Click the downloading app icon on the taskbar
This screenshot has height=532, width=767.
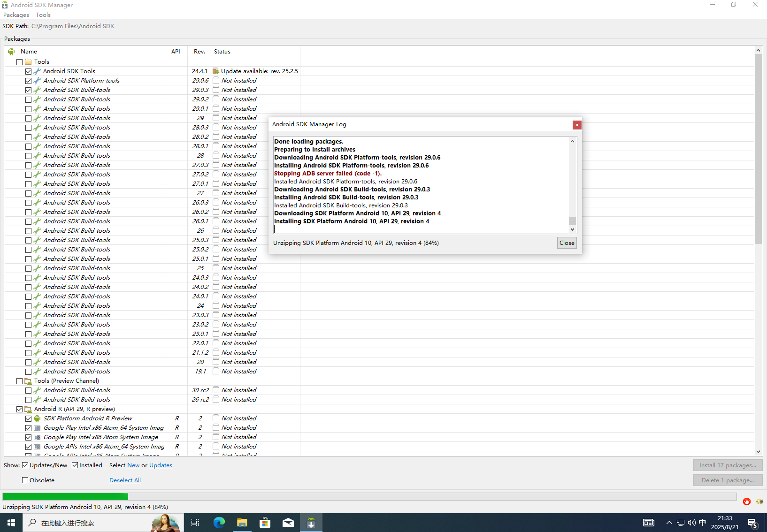click(311, 522)
